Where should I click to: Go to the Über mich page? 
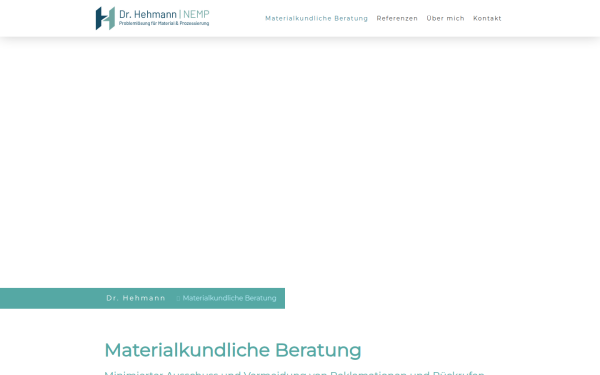coord(445,18)
